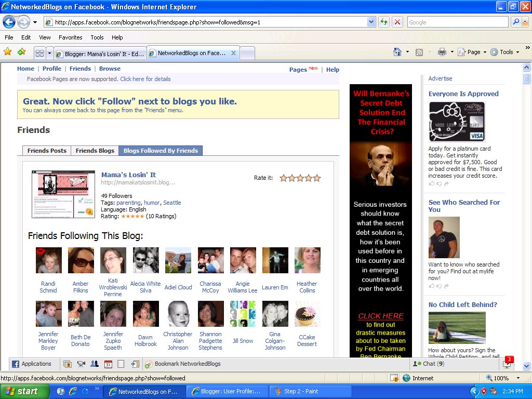
Task: Rate blog by clicking the fifth star
Action: [316, 178]
